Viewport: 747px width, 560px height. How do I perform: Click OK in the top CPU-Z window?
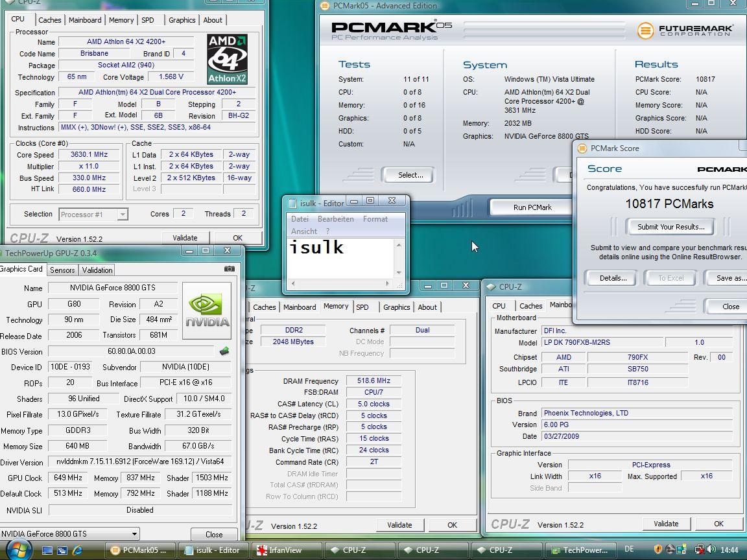238,238
